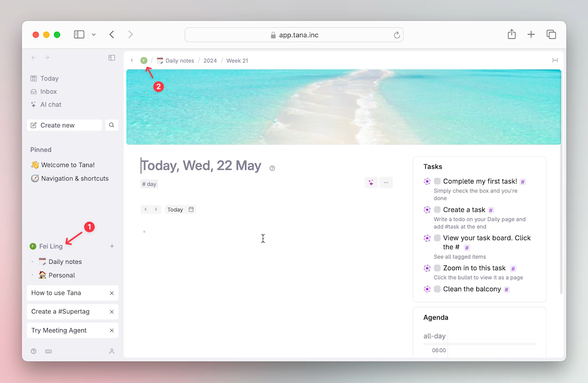Dismiss How to use Tana card

click(112, 293)
